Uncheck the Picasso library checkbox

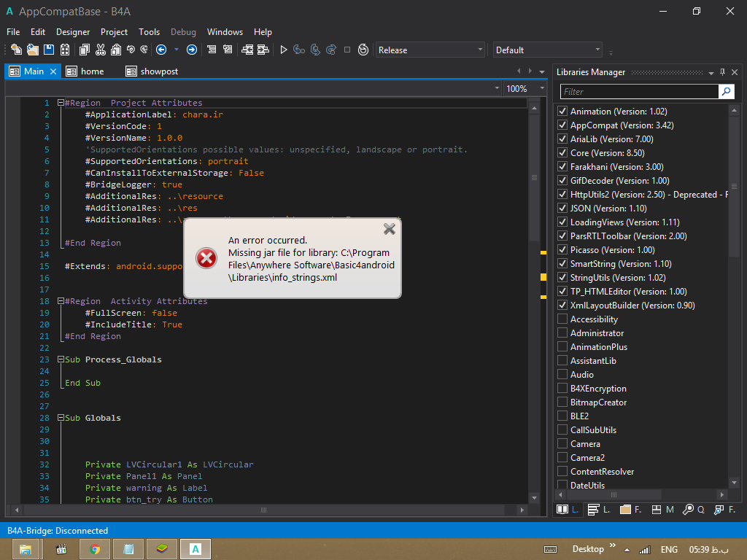point(562,250)
